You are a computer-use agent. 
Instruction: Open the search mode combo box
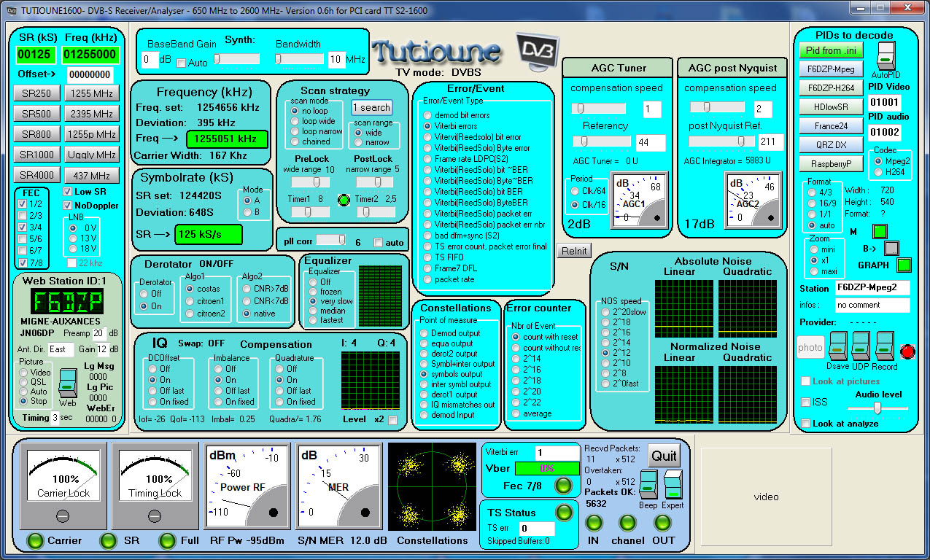[x=371, y=107]
